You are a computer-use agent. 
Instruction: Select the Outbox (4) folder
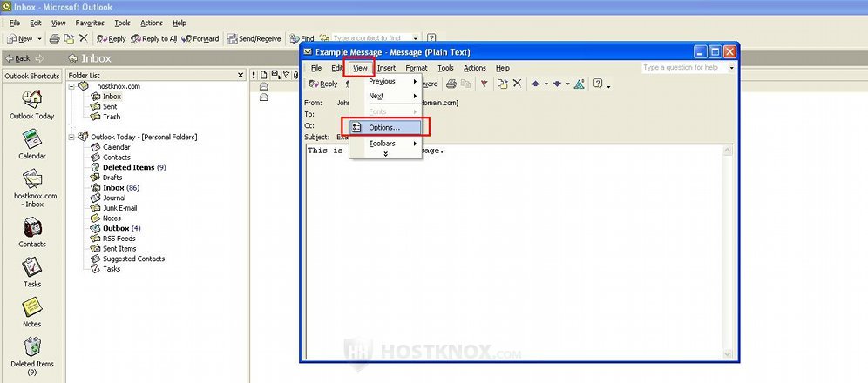[x=121, y=228]
